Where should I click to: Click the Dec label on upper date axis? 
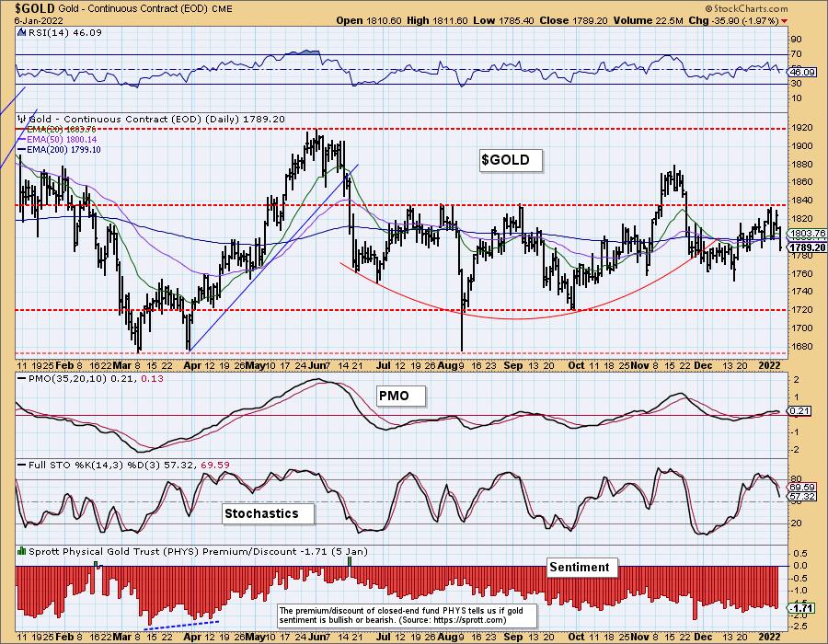703,365
